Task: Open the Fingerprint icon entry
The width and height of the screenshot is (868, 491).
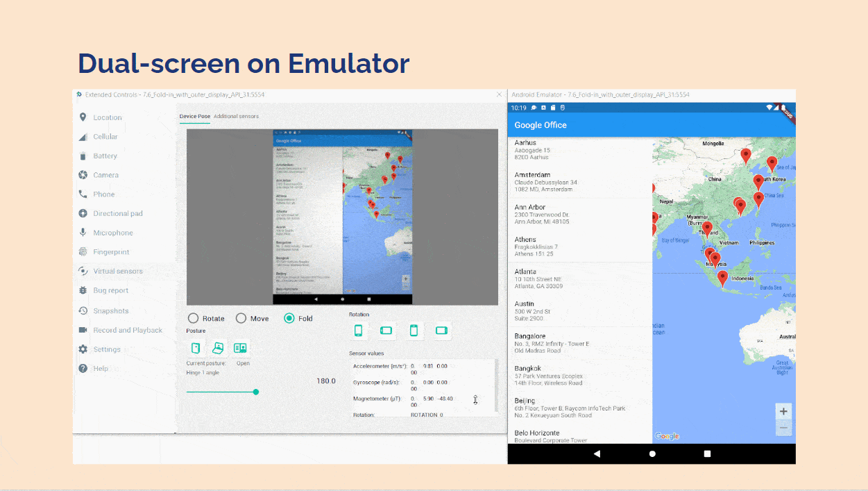Action: tap(83, 252)
